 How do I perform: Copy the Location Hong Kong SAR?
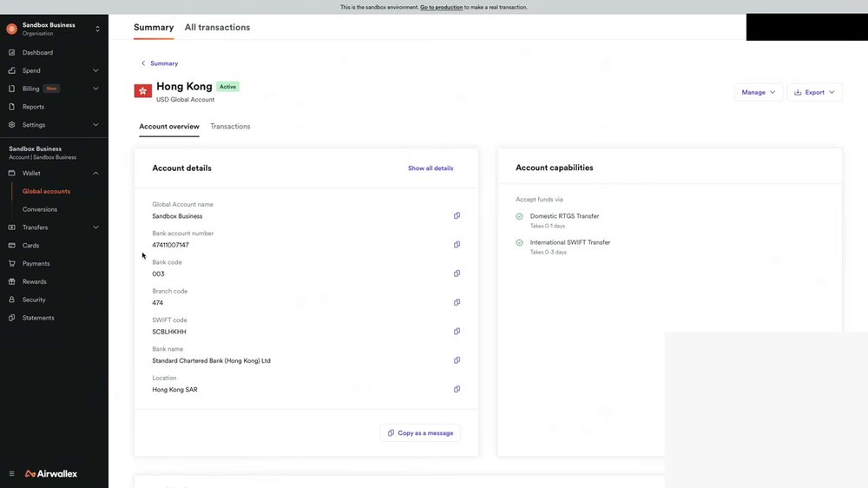click(457, 389)
